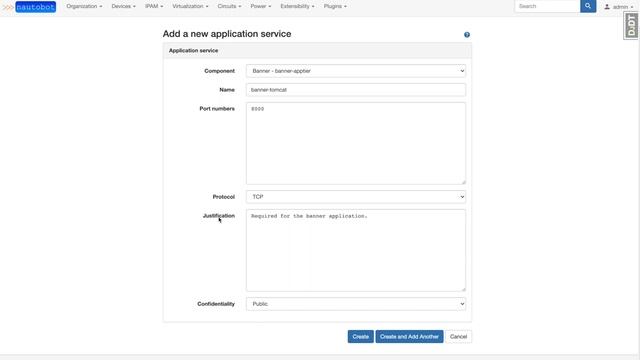
Task: Expand the Confidentiality dropdown showing Public
Action: (356, 304)
